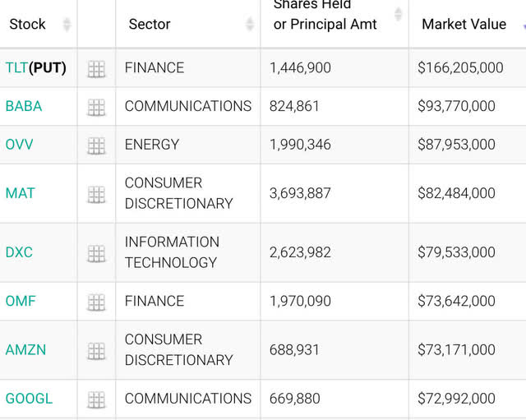Viewport: 526px width, 420px height.
Task: Open the grid icon in the OMF row
Action: coord(96,302)
